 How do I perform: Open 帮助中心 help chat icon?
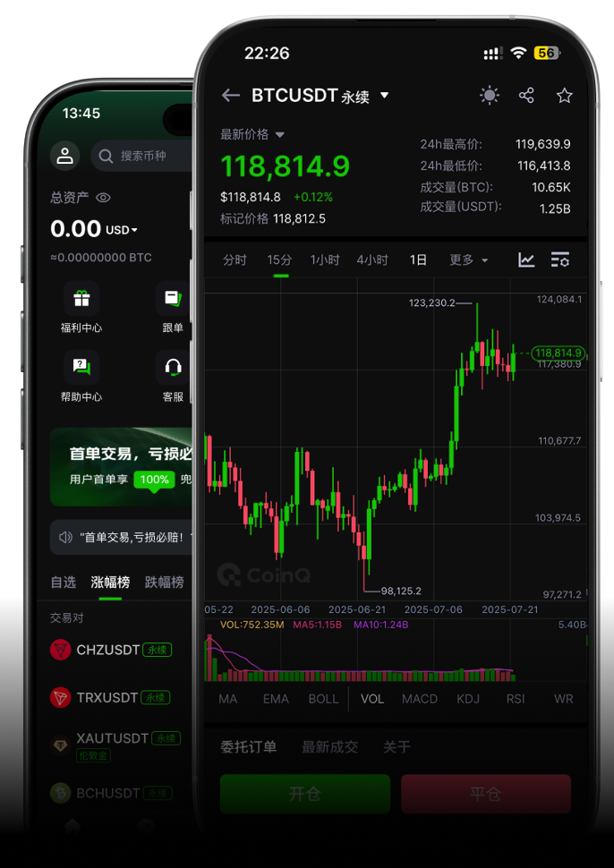coord(81,367)
